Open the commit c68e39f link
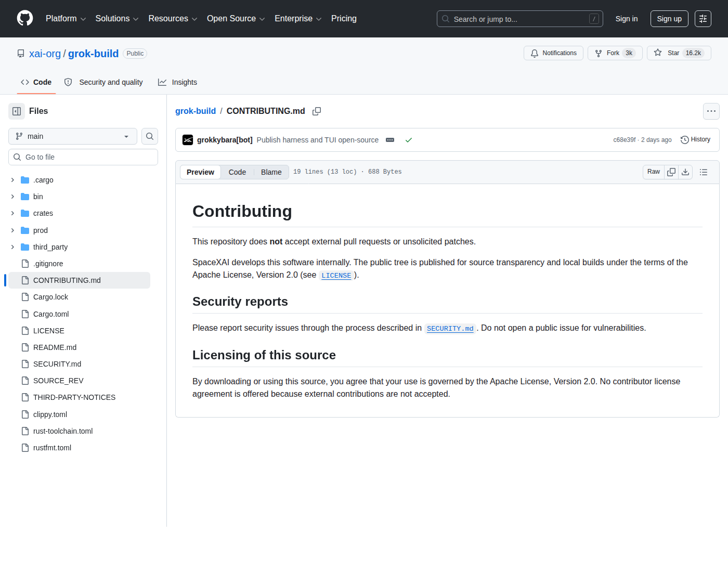Viewport: 728px width, 572px height. point(625,140)
